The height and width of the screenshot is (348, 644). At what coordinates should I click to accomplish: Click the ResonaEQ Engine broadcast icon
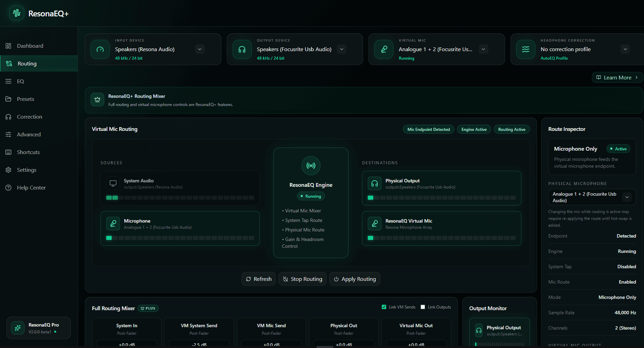pos(311,166)
